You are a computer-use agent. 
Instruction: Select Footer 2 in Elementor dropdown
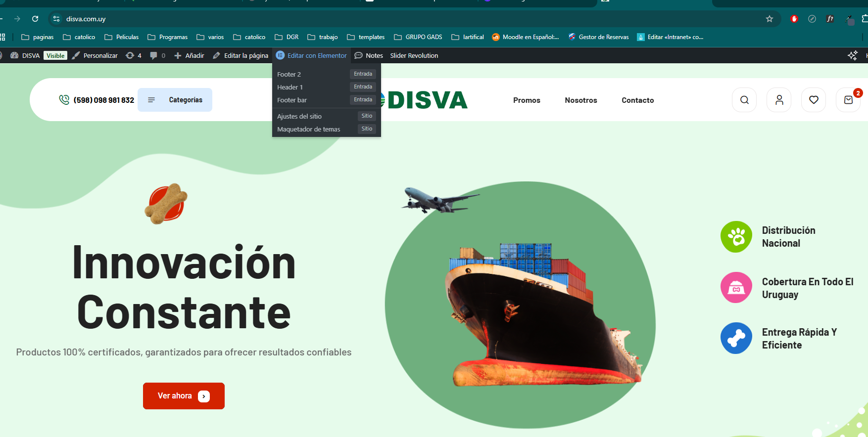coord(327,74)
